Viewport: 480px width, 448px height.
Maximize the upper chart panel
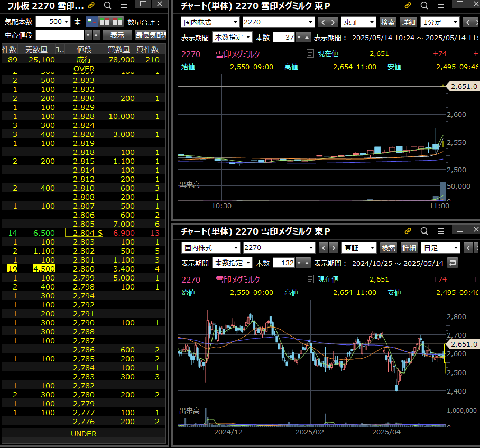pyautogui.click(x=460, y=4)
